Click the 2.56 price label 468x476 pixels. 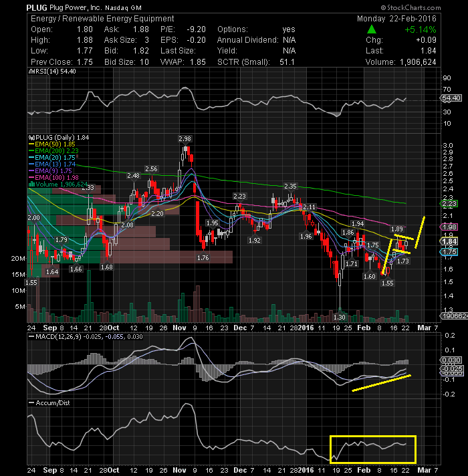pyautogui.click(x=151, y=168)
